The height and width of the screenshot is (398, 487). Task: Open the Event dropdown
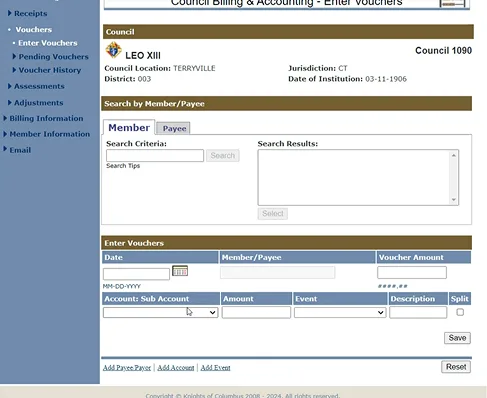(x=340, y=312)
